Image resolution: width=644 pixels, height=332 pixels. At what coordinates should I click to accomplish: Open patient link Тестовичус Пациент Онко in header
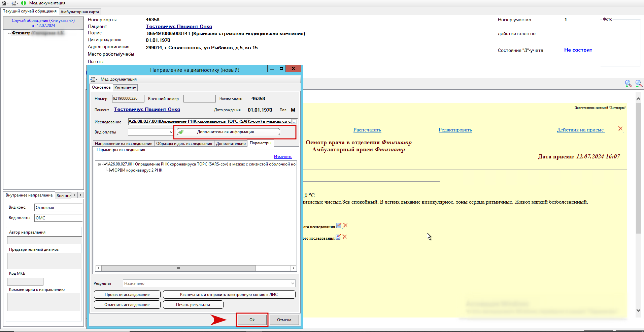click(179, 26)
